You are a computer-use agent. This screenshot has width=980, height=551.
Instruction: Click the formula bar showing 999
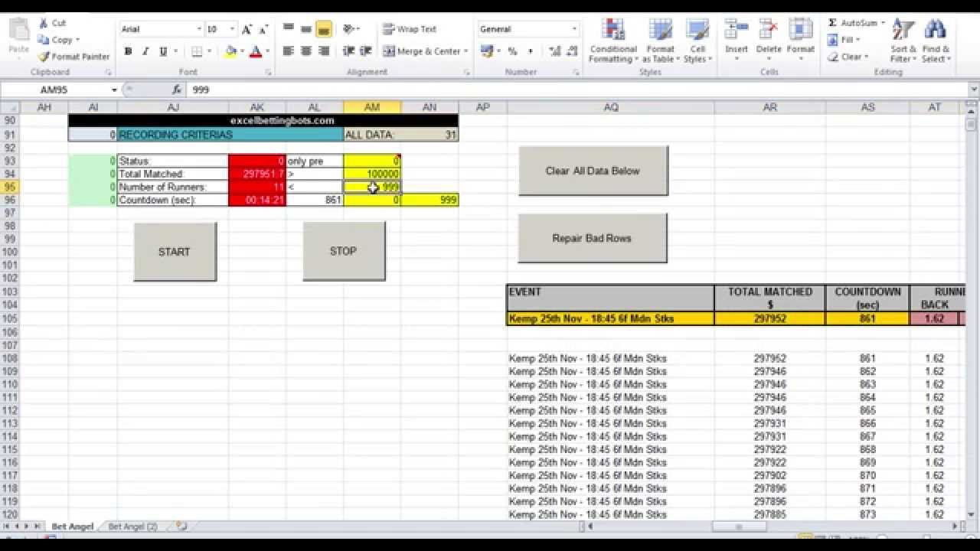pos(578,90)
